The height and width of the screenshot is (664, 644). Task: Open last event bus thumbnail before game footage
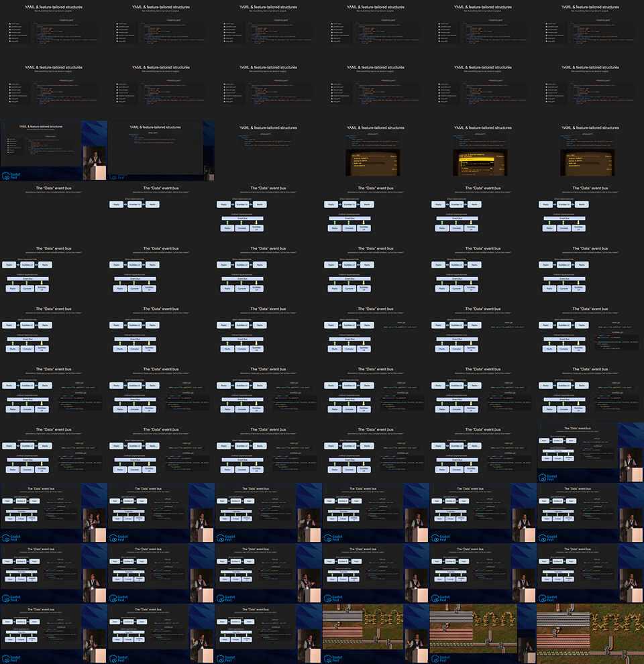click(x=268, y=634)
